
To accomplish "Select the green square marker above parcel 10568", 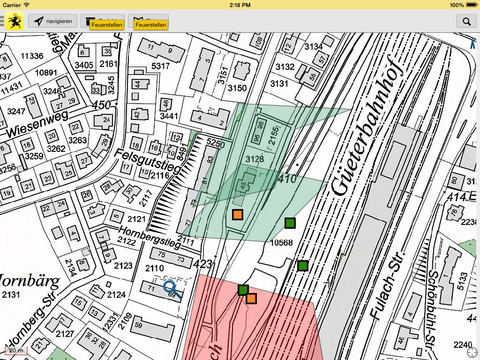I will tap(290, 223).
